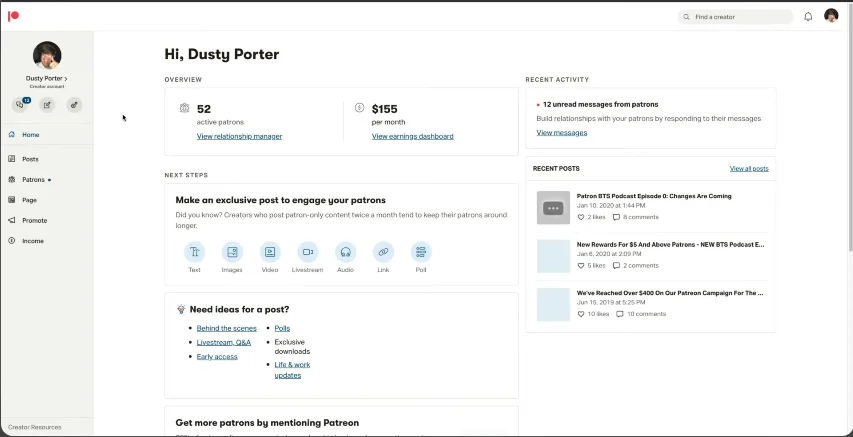Open View relationship manager link

pyautogui.click(x=239, y=137)
